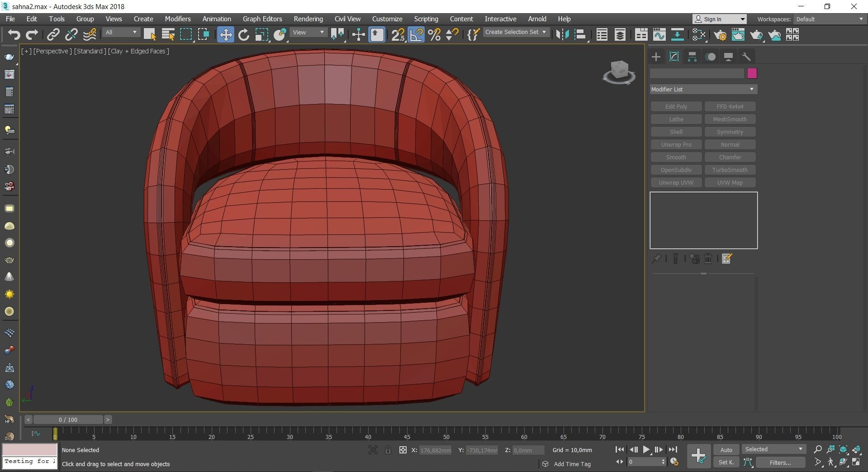Activate the Select and Scale tool
The height and width of the screenshot is (472, 868).
[262, 34]
